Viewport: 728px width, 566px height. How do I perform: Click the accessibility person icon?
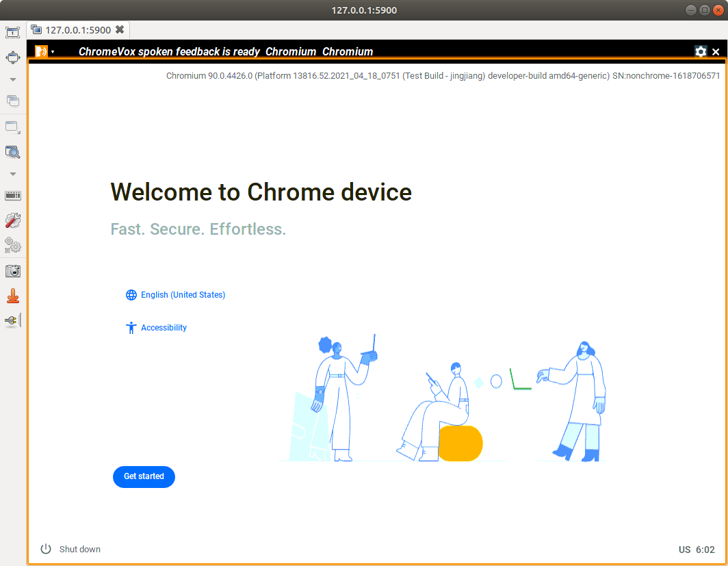point(131,328)
